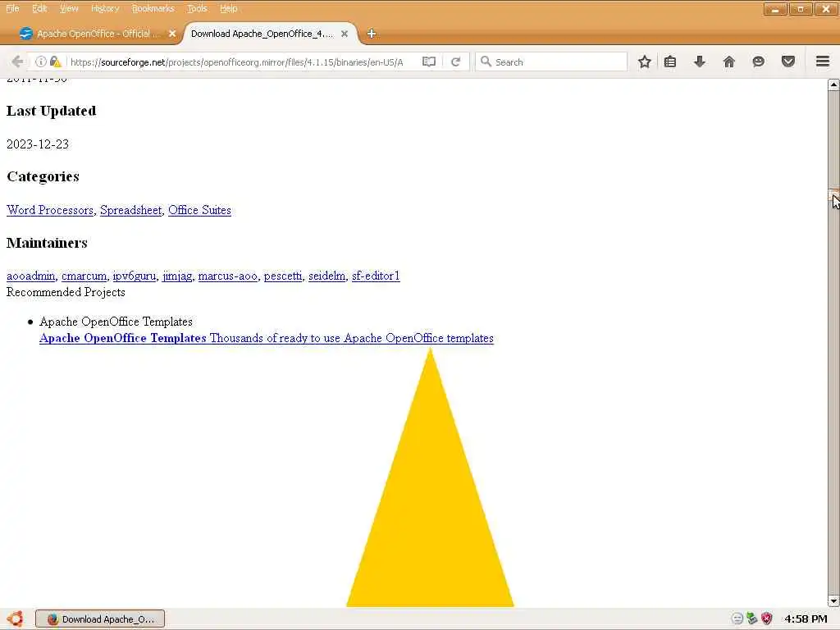Open the History menu
Screen dimensions: 840x630
coord(104,8)
